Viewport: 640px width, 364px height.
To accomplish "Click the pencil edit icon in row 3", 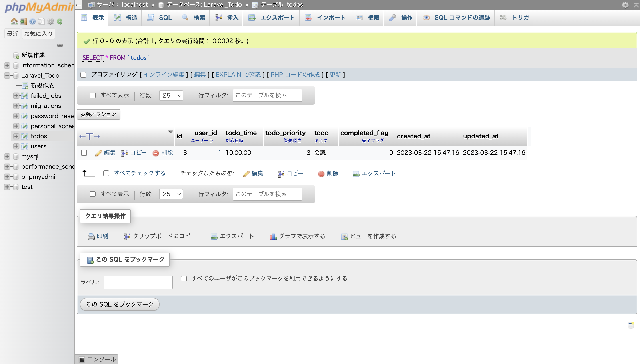I will (x=98, y=153).
